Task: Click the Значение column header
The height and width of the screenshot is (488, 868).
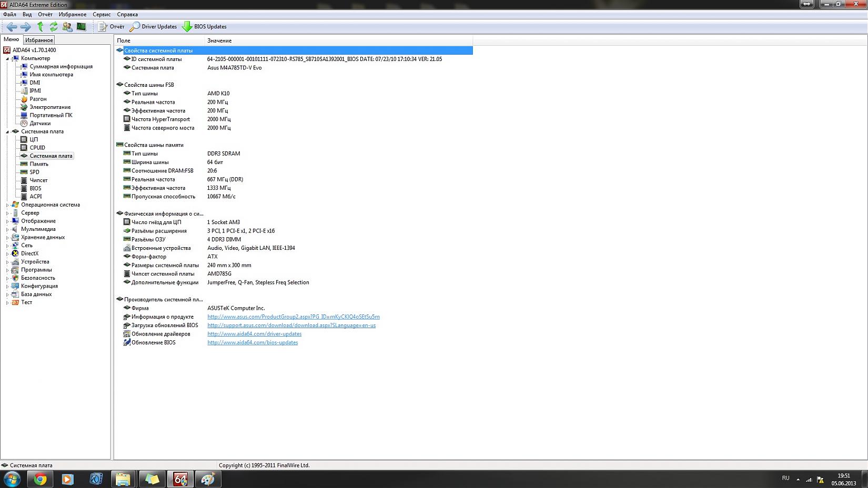Action: point(339,40)
